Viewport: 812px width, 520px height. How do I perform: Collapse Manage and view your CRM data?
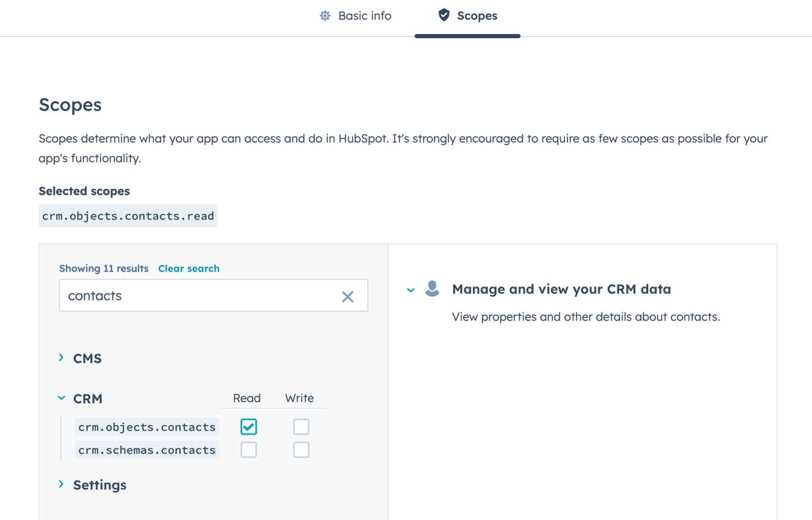[x=411, y=290]
